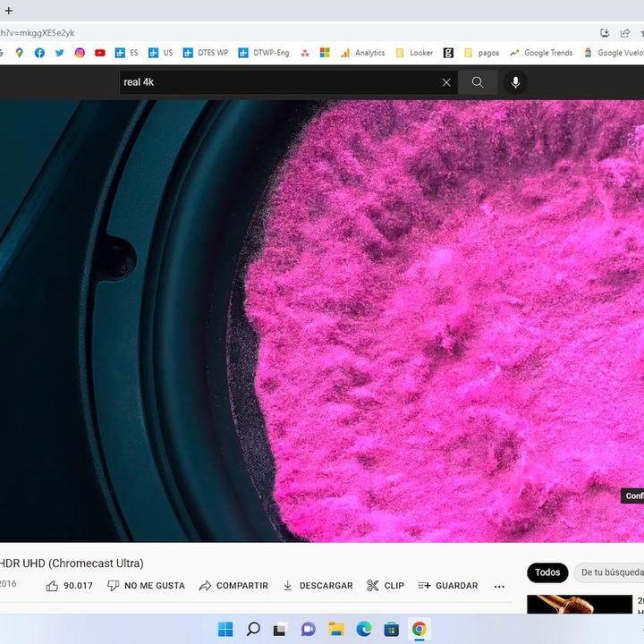The width and height of the screenshot is (644, 644).
Task: Open the new browser tab plus button
Action: 9,11
